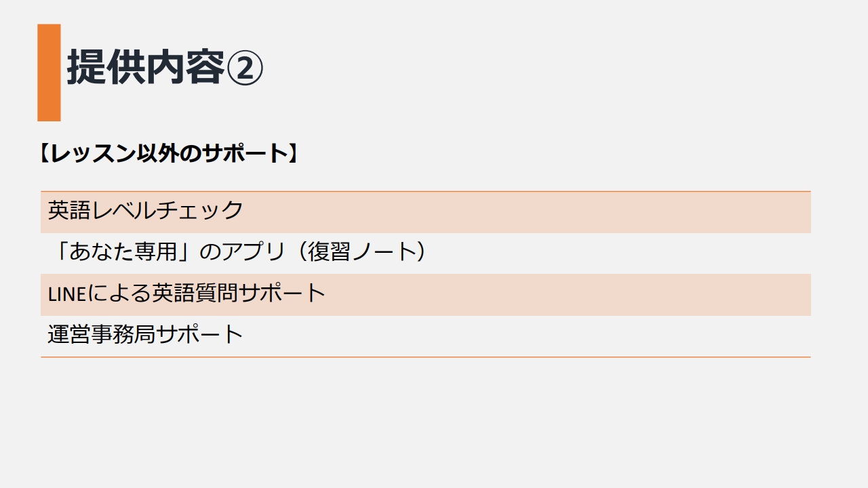The width and height of the screenshot is (868, 488).
Task: Select the 運営事務局サポート row
Action: tap(426, 336)
